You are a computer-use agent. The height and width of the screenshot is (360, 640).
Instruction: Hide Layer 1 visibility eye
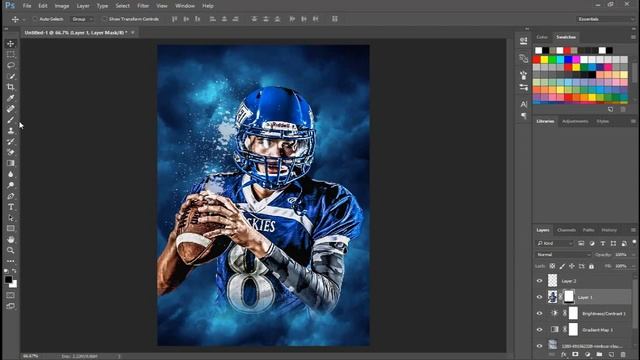pos(540,297)
